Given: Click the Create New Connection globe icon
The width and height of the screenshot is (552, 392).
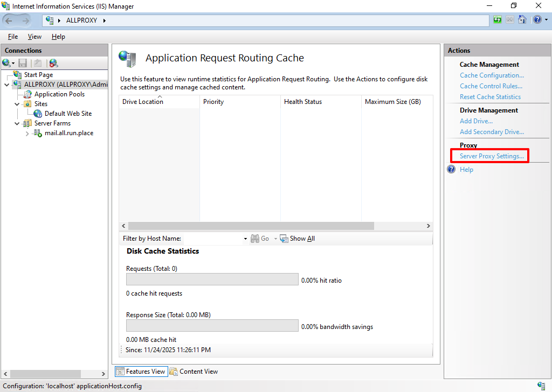Looking at the screenshot, I should click(6, 63).
